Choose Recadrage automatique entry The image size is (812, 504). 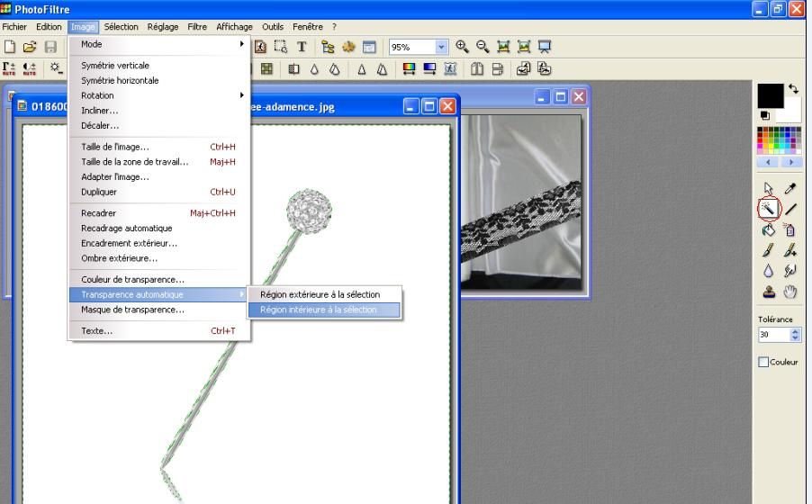pyautogui.click(x=159, y=228)
